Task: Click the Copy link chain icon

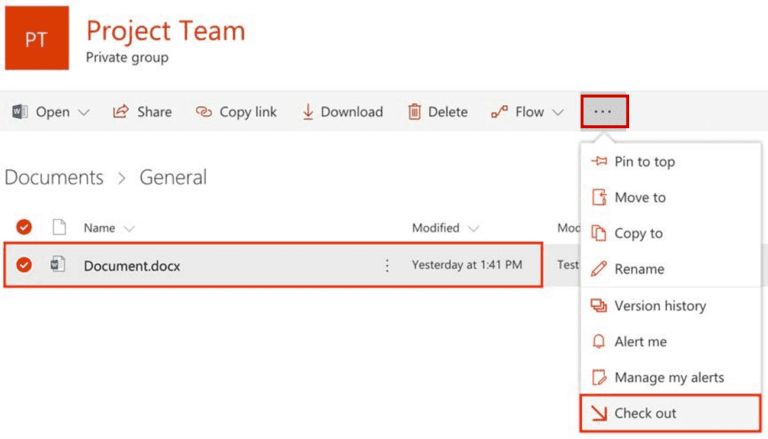Action: click(204, 112)
